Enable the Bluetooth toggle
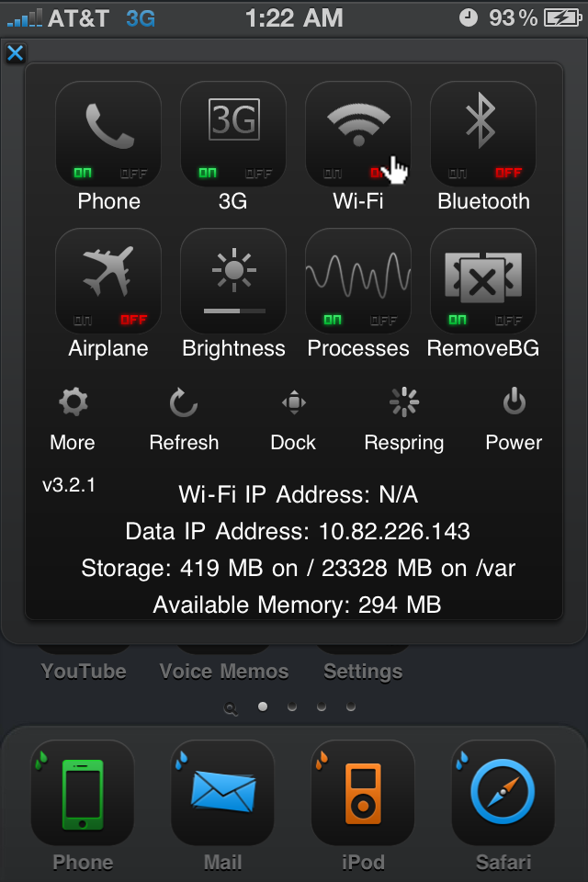588x882 pixels. [482, 134]
